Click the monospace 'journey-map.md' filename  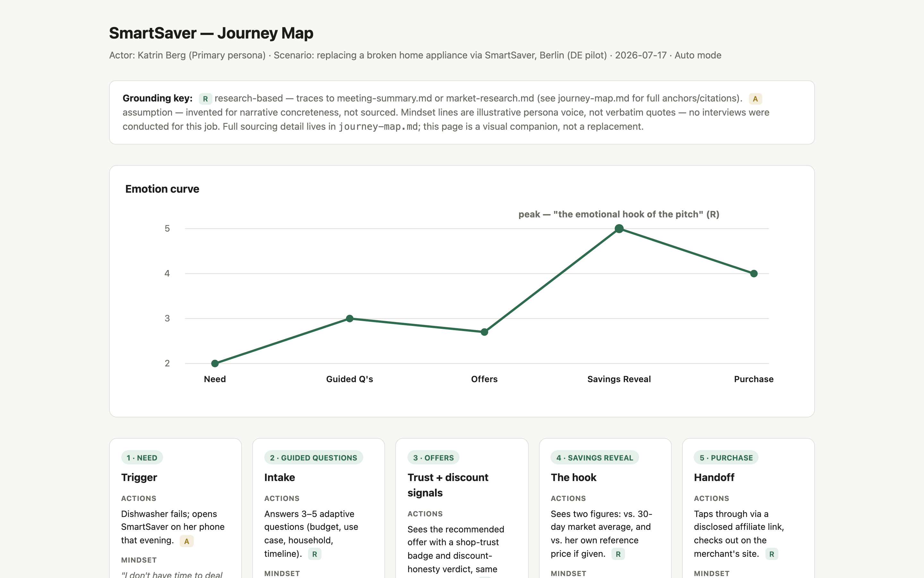(x=378, y=127)
